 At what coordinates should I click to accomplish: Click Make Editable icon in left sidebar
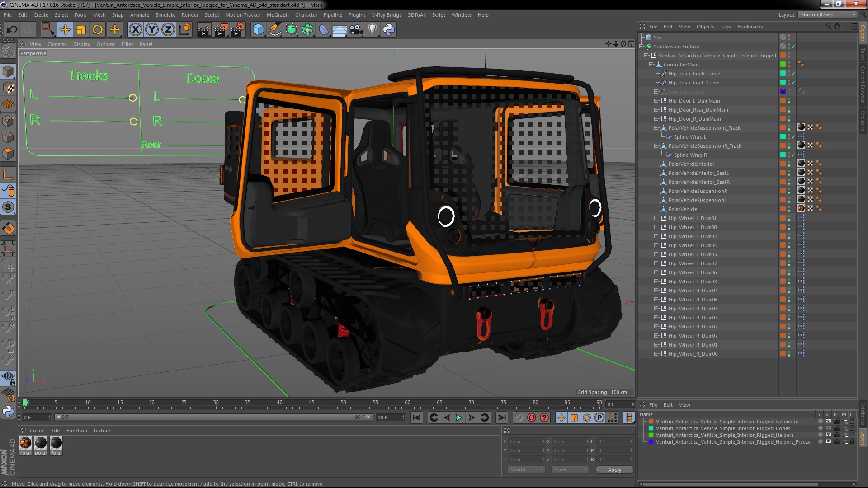(x=8, y=51)
